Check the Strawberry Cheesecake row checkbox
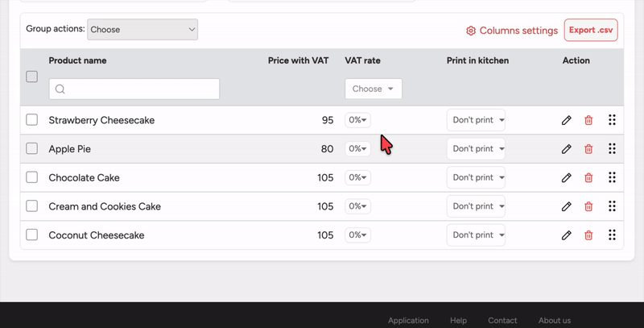Screen dimensions: 644x328 (x=32, y=120)
